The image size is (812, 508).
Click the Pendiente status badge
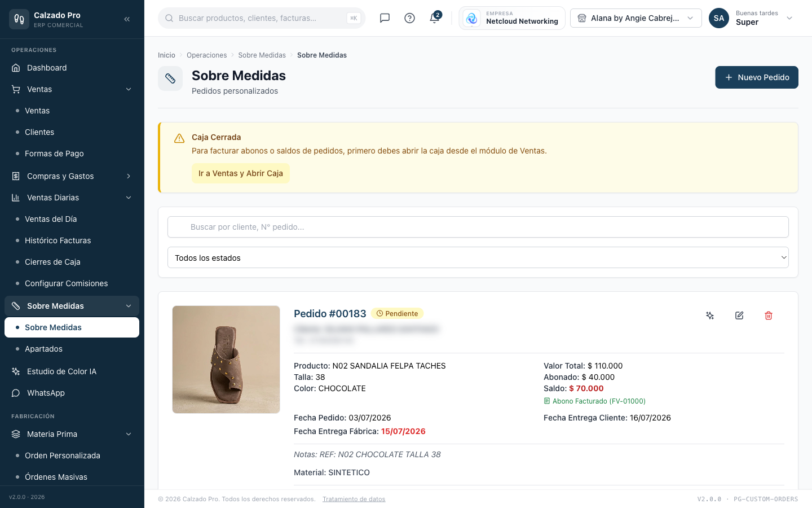point(398,314)
